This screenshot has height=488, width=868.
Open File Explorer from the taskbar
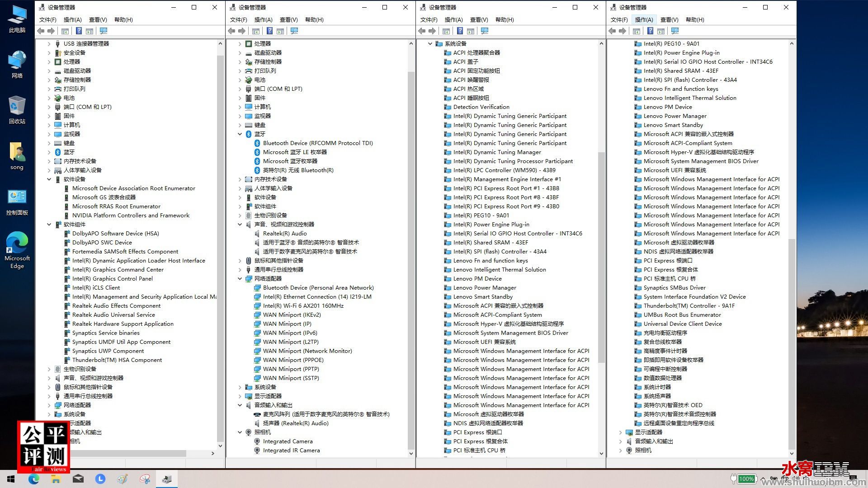tap(56, 479)
